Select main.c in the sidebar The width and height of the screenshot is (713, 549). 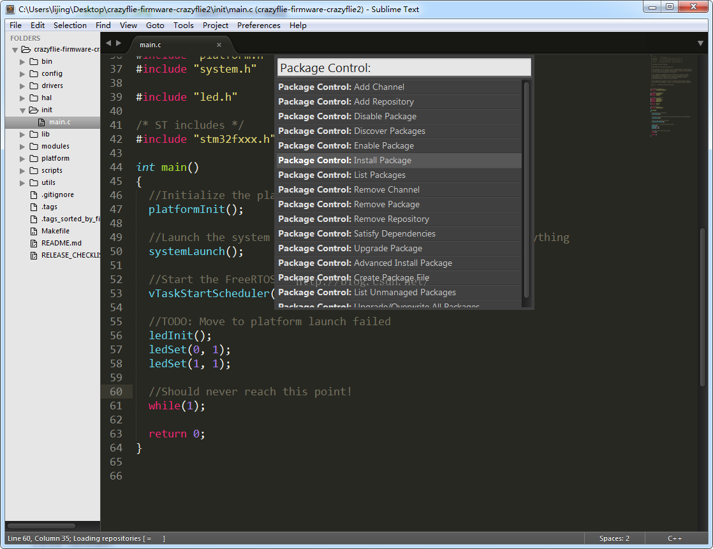click(x=53, y=122)
